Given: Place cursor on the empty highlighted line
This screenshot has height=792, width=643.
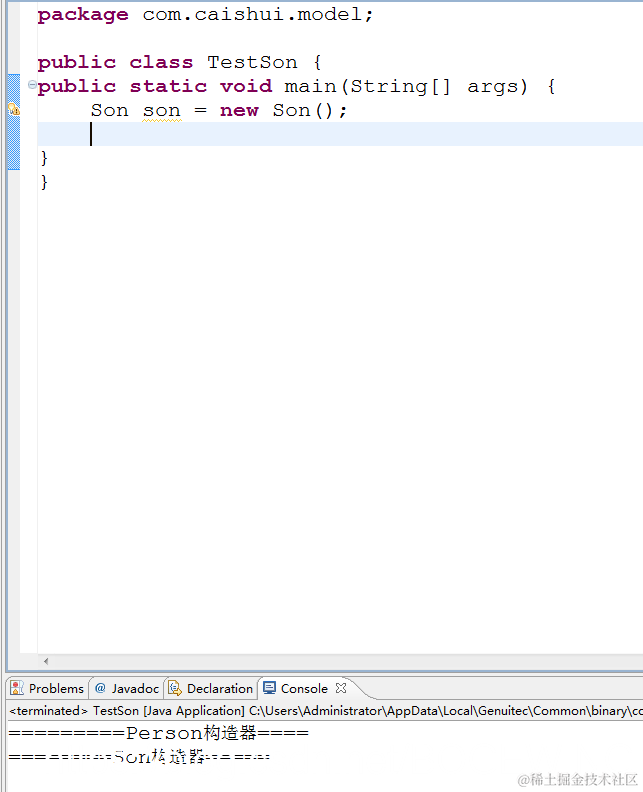Looking at the screenshot, I should tap(340, 134).
